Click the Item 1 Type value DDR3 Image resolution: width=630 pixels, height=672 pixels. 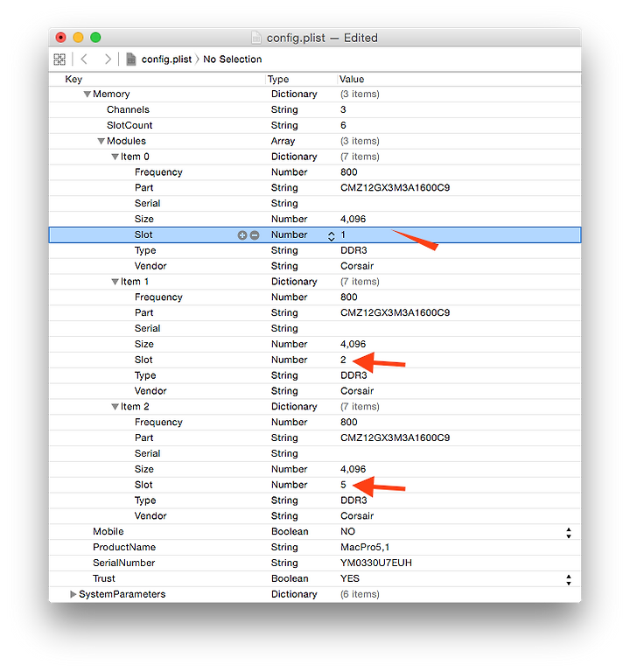(353, 375)
